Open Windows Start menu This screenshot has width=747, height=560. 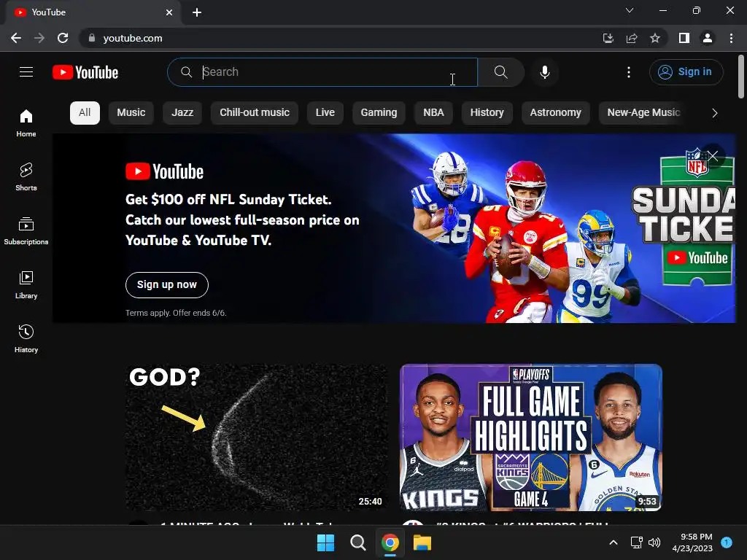point(326,542)
